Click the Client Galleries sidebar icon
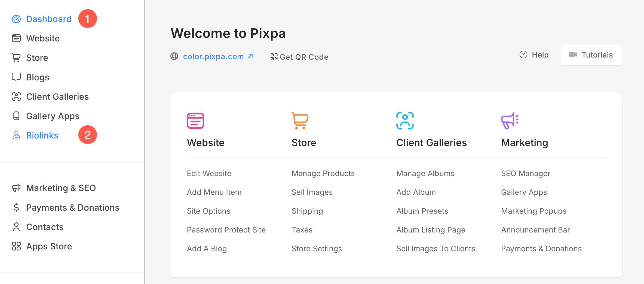The image size is (644, 284). tap(16, 96)
